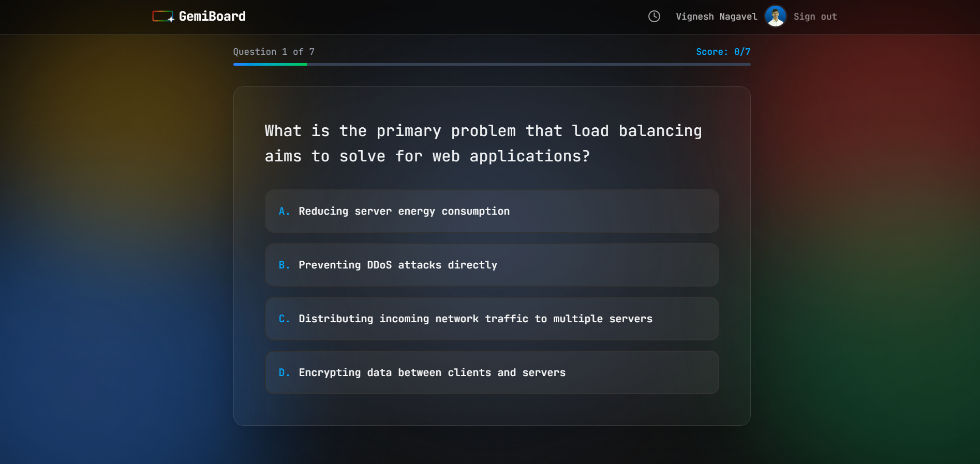Click the Question 1 of 7 label
Image resolution: width=980 pixels, height=464 pixels.
pyautogui.click(x=274, y=52)
